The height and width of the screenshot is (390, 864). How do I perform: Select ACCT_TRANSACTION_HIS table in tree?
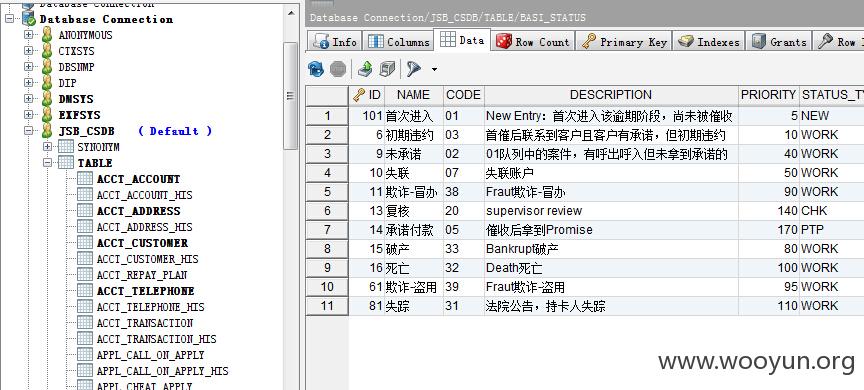(156, 339)
